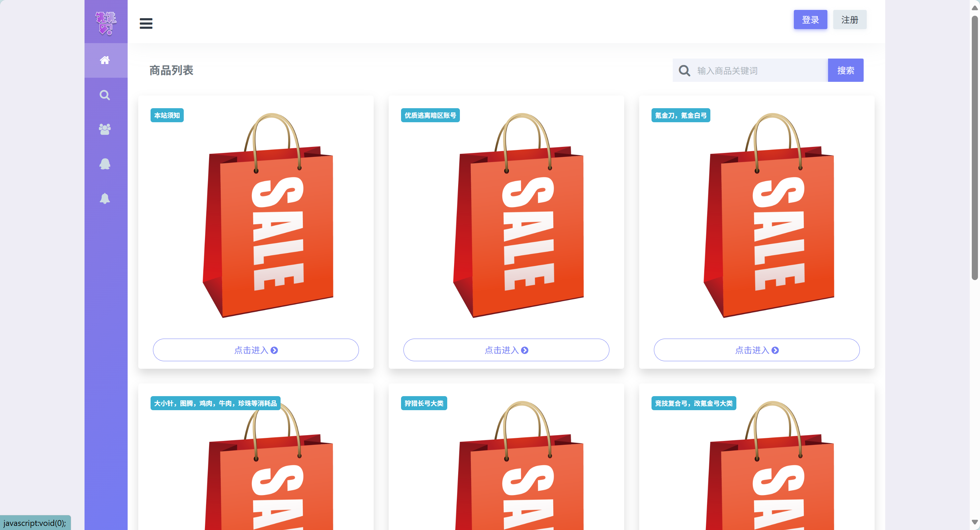Screen dimensions: 980x530
Task: Click the notification bell icon in sidebar
Action: pyautogui.click(x=105, y=198)
